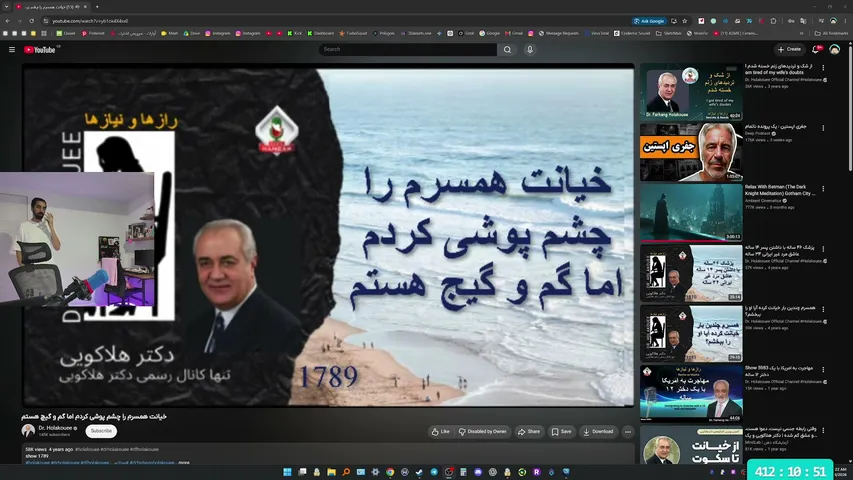Open YouTube notifications bell
The width and height of the screenshot is (853, 480).
[815, 50]
